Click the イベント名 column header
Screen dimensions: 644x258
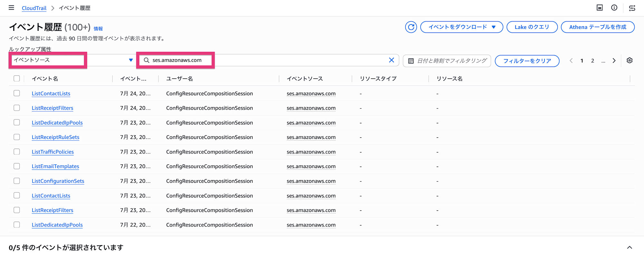45,78
